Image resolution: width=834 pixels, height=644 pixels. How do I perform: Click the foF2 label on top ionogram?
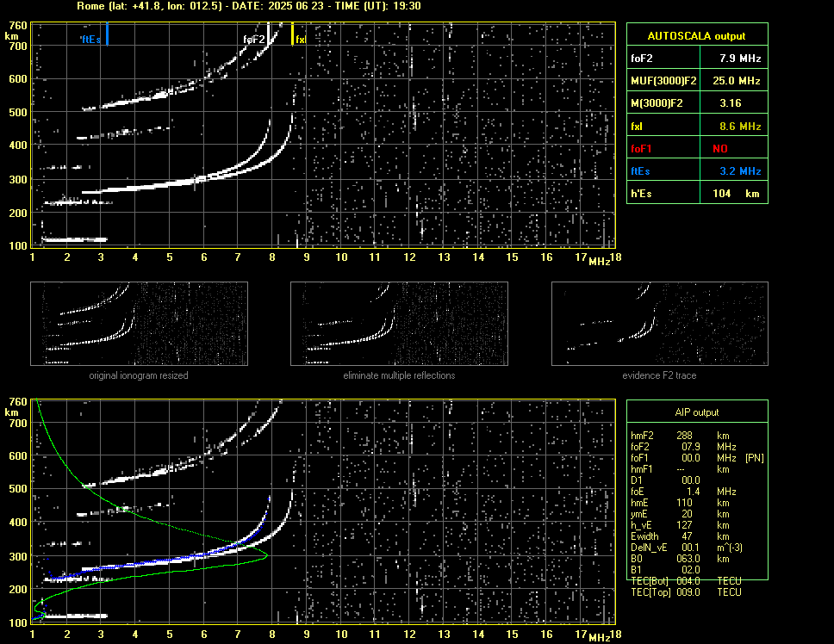(x=253, y=40)
